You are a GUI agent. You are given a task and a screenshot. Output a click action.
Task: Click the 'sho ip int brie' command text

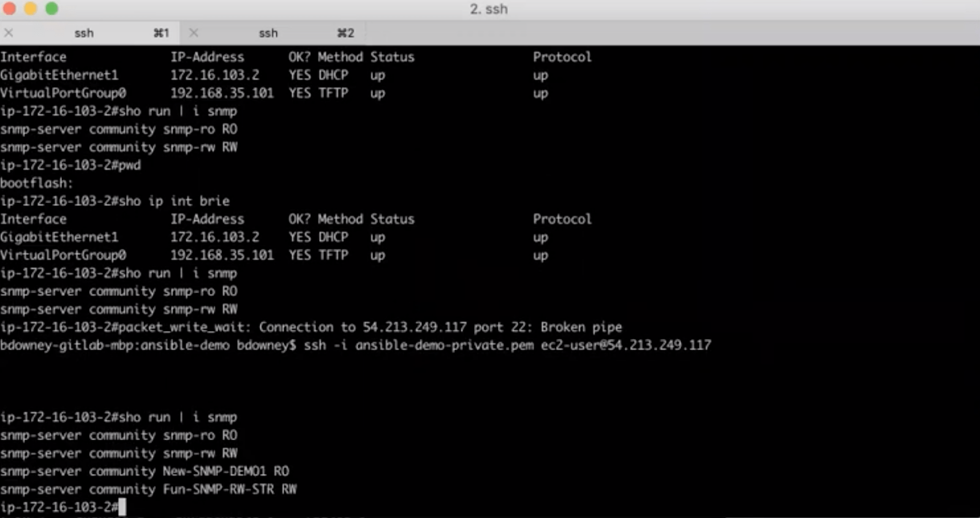175,201
